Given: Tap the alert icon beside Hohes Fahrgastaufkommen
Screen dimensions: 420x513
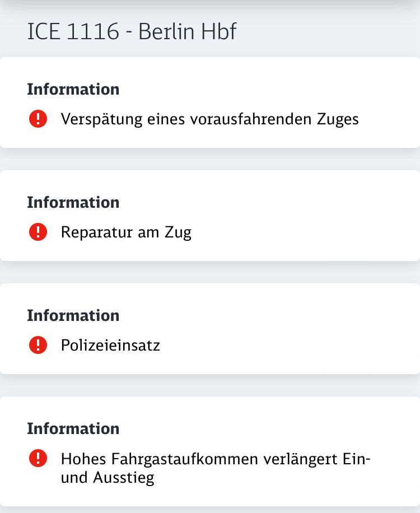Looking at the screenshot, I should click(38, 458).
